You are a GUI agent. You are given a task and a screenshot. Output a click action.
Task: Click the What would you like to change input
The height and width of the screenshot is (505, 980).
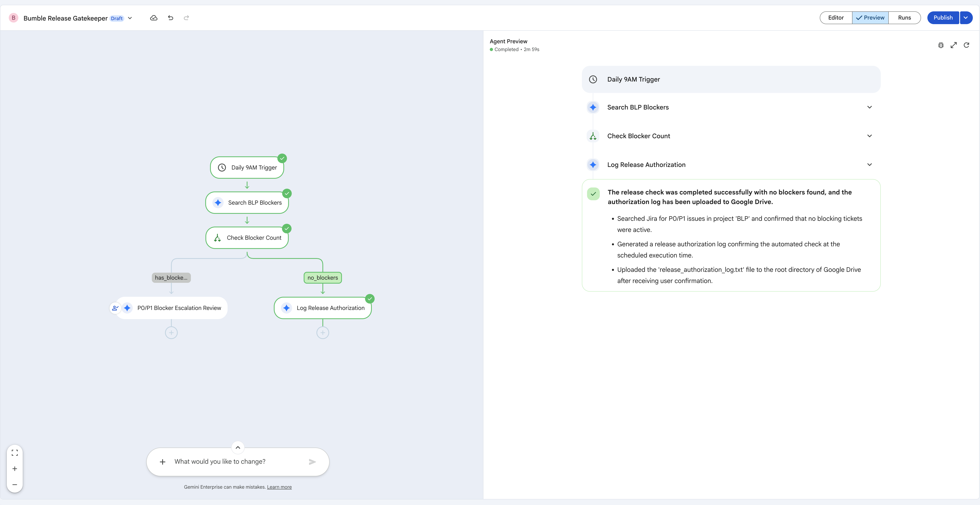point(238,462)
